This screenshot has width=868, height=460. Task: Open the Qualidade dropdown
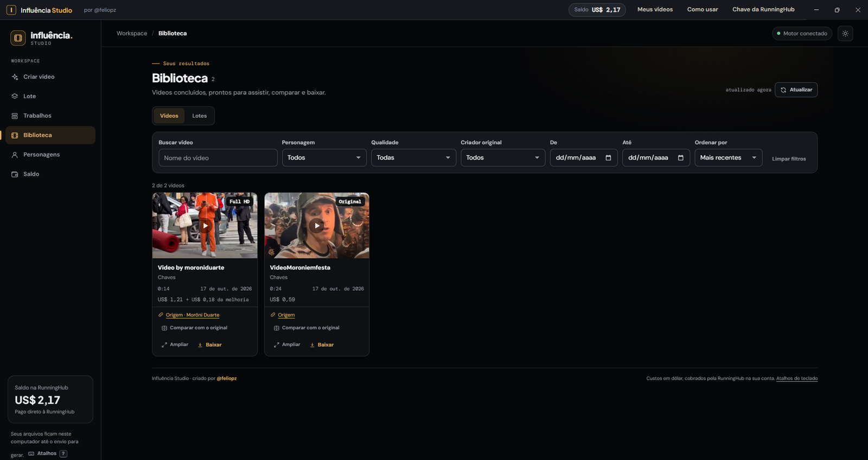(x=413, y=158)
